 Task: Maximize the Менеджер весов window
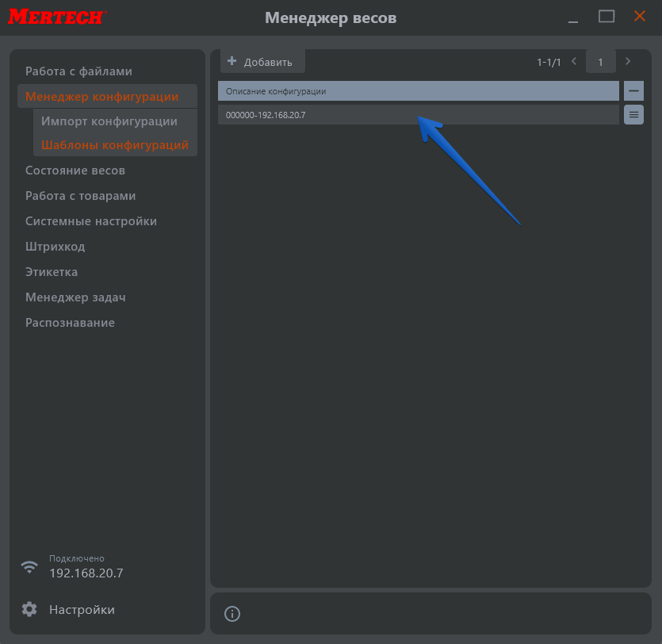(607, 16)
